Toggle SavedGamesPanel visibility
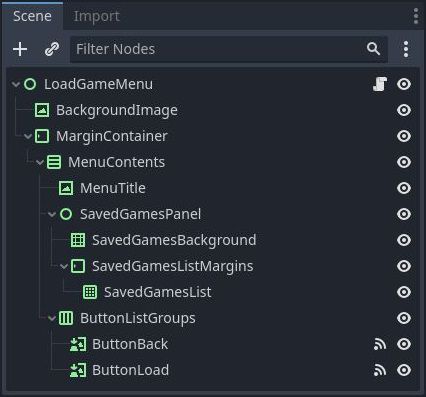Image resolution: width=426 pixels, height=397 pixels. coord(404,214)
